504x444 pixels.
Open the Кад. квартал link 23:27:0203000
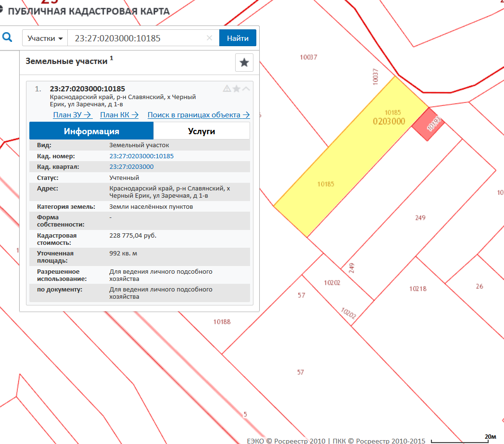(131, 166)
